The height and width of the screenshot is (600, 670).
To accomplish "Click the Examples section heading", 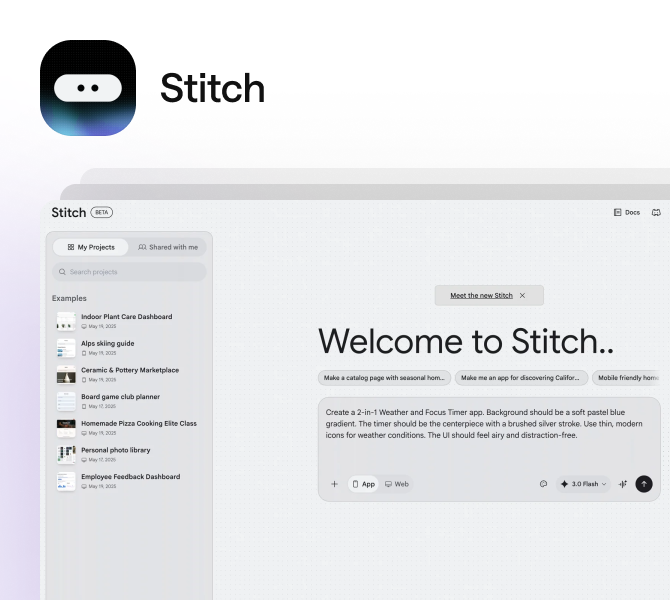I will pos(69,298).
